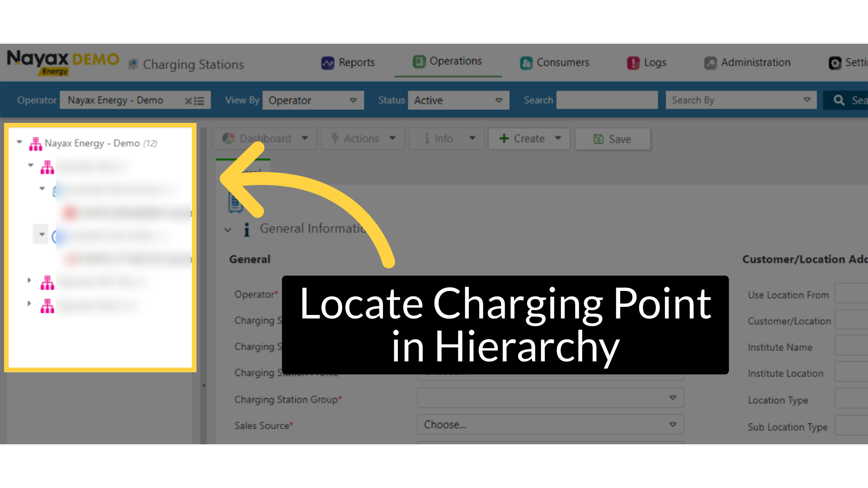Expand the last pink operator node
The width and height of the screenshot is (868, 488).
pyautogui.click(x=29, y=303)
